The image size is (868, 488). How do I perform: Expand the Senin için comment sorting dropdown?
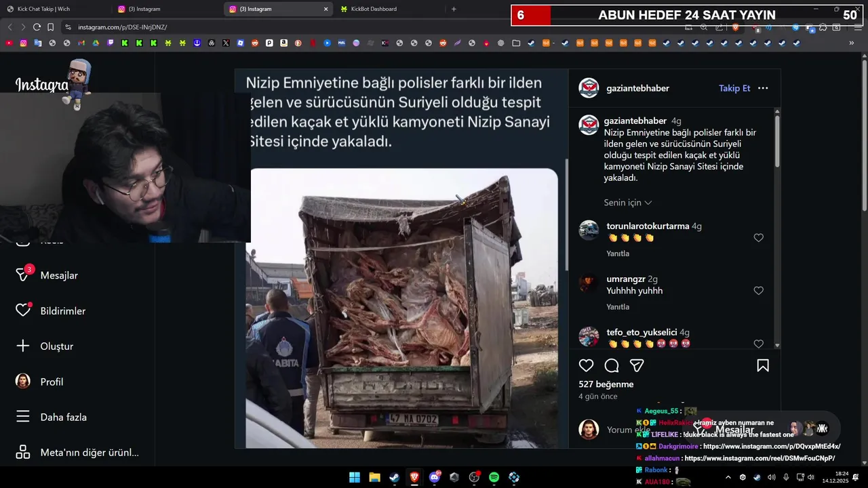point(628,203)
